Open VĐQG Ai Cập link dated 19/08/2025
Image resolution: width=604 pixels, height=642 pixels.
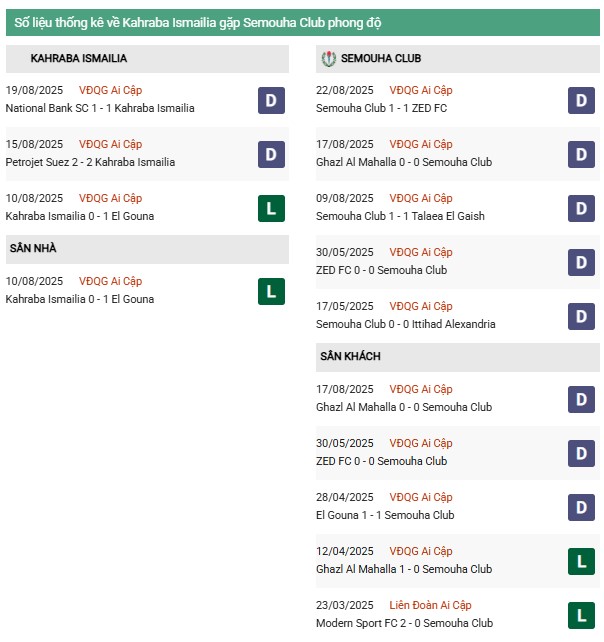tap(110, 90)
